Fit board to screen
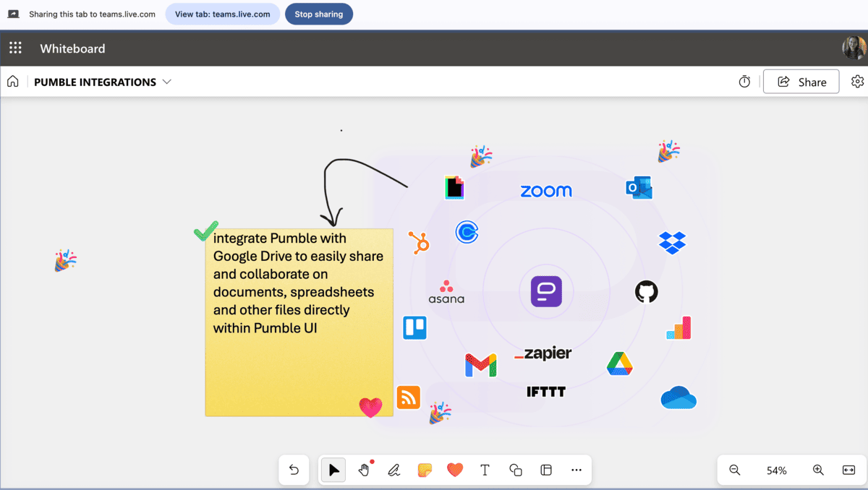This screenshot has width=868, height=490. point(848,470)
